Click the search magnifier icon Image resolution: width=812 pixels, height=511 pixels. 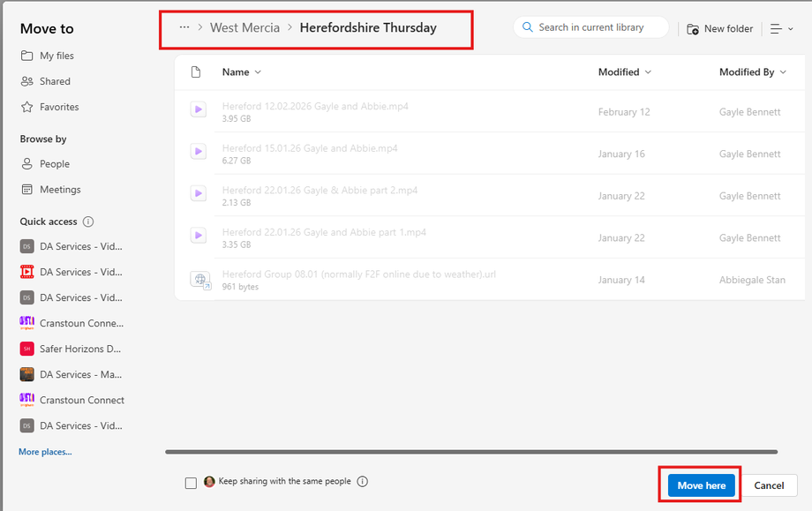tap(527, 27)
